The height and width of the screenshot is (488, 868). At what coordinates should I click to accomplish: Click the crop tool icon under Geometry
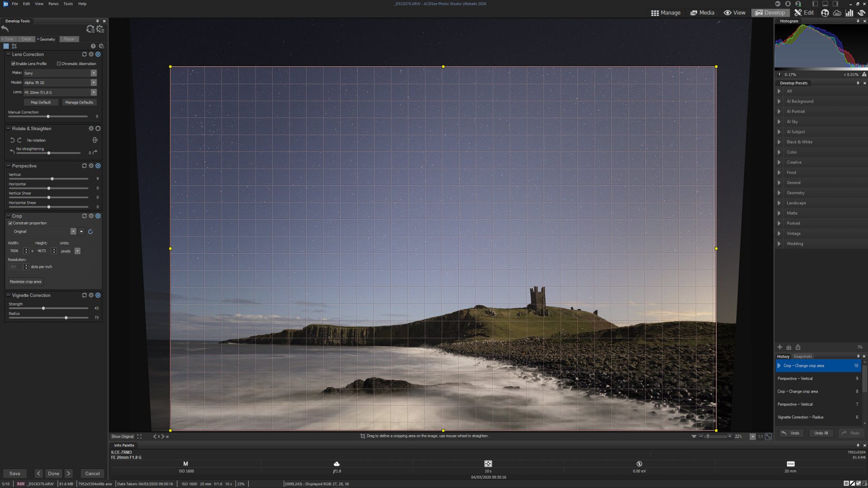coord(14,46)
